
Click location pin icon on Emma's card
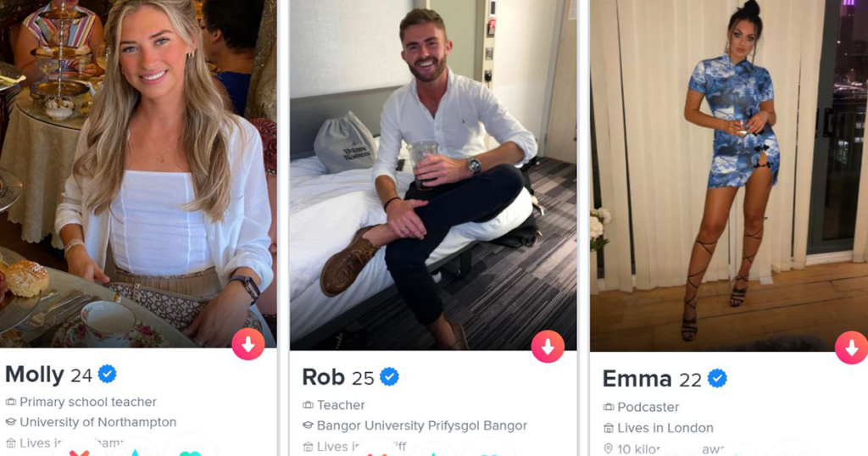(609, 448)
